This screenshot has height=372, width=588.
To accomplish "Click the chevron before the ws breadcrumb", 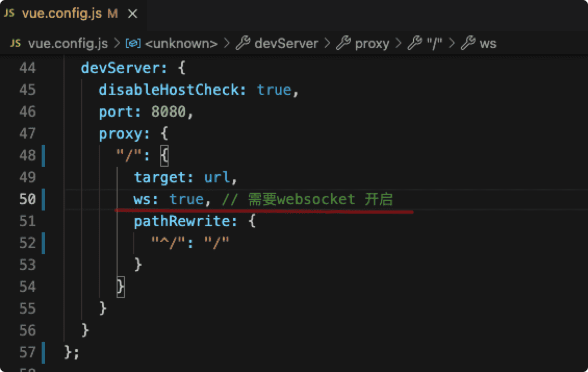I will pos(452,43).
